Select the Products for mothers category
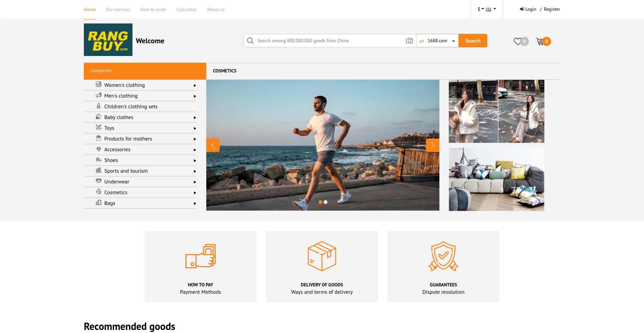644x333 pixels. (128, 139)
